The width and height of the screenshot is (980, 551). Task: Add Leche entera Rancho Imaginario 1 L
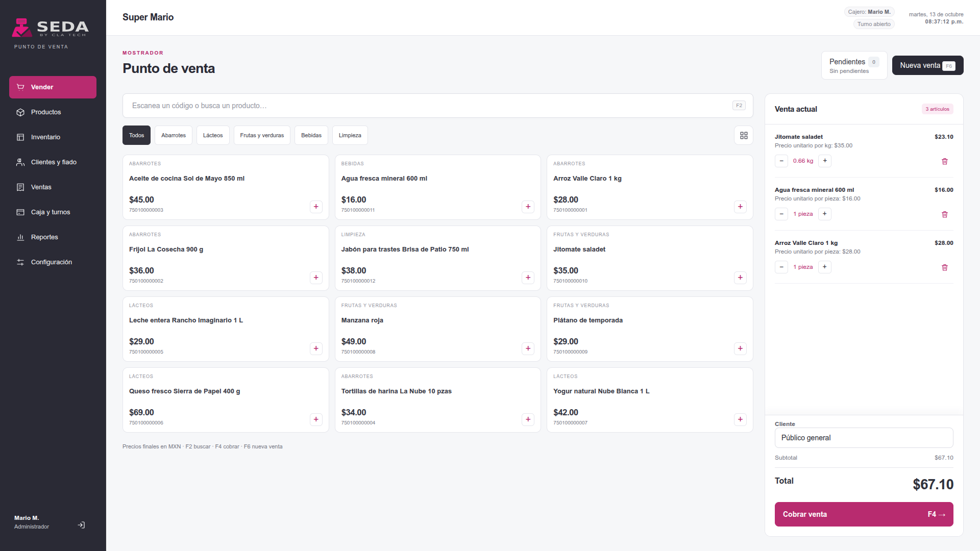316,348
